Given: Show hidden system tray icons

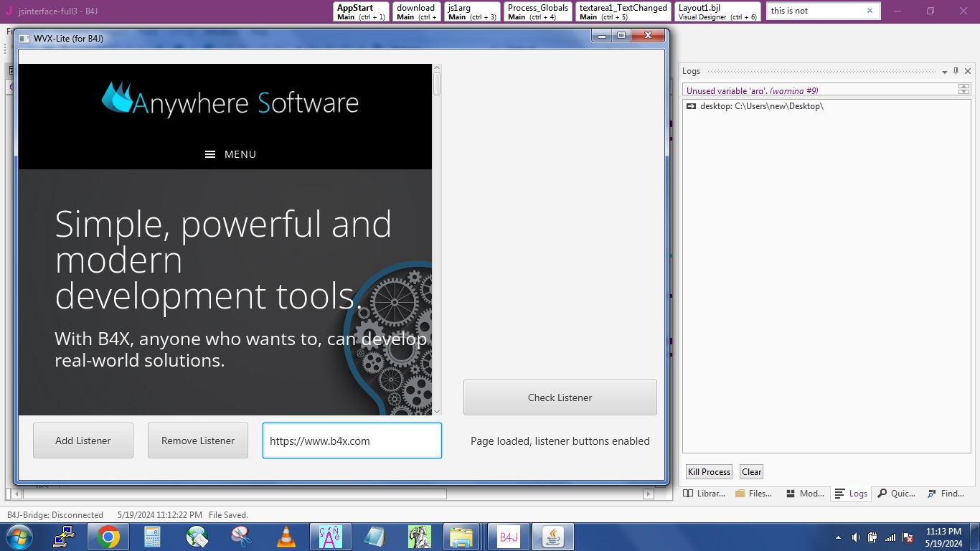Looking at the screenshot, I should click(838, 537).
